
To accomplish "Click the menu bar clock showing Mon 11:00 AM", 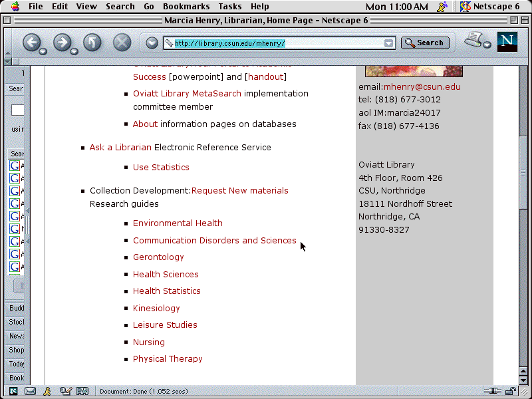I will pos(397,7).
